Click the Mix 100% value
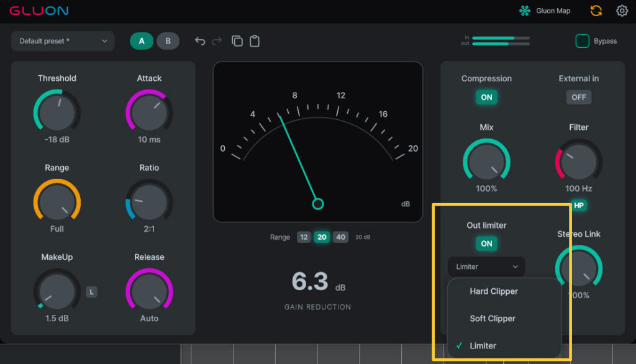The image size is (636, 364). (x=486, y=189)
